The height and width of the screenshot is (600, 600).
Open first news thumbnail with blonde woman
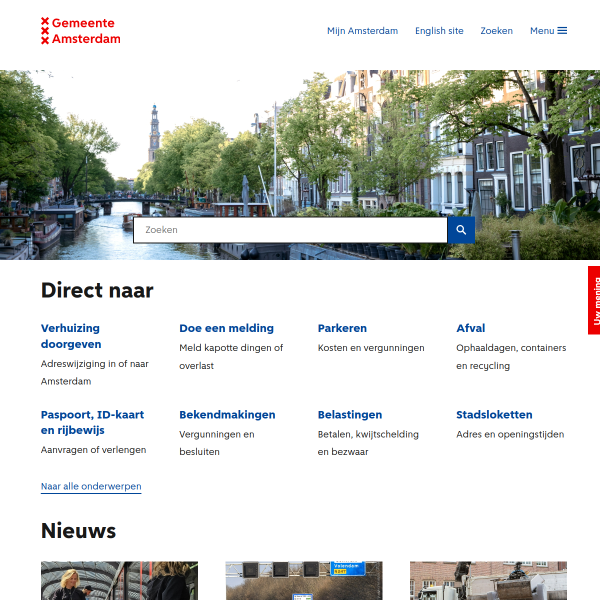(119, 580)
